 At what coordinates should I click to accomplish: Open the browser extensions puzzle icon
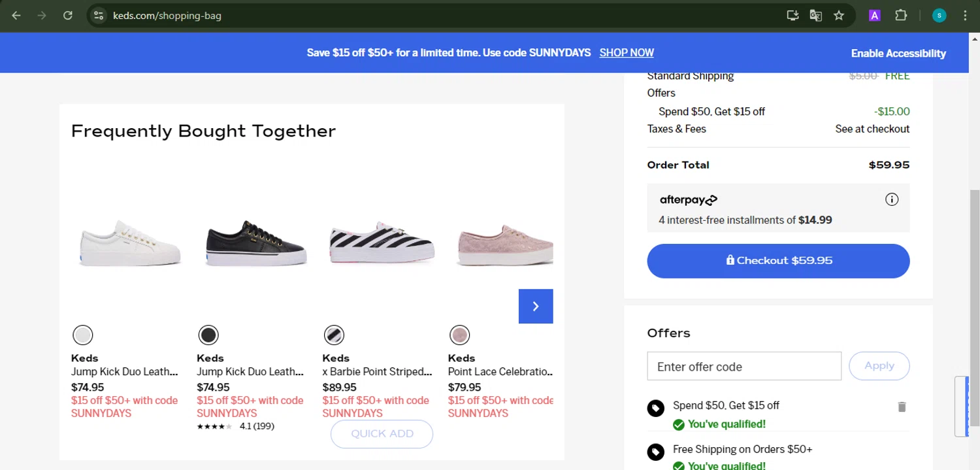[901, 15]
